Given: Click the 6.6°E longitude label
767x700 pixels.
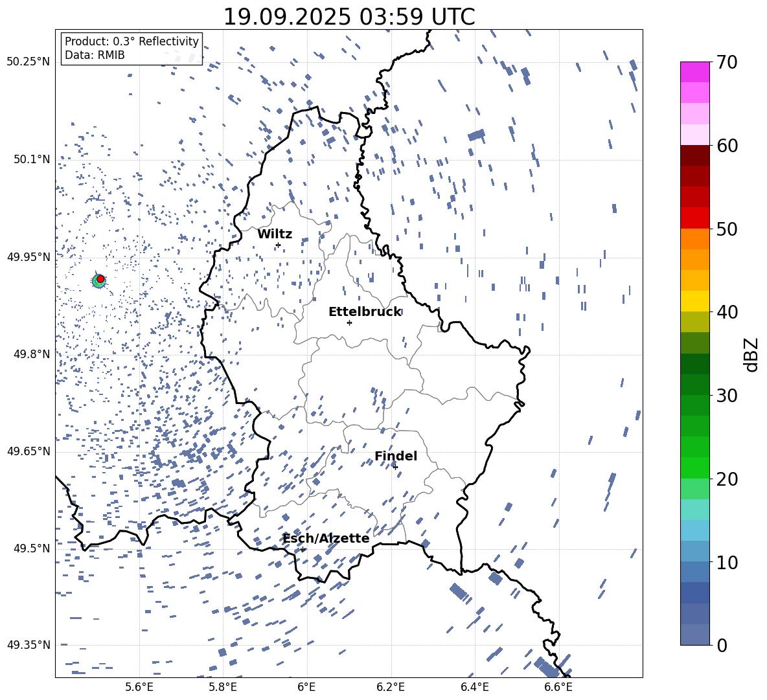Looking at the screenshot, I should [558, 687].
